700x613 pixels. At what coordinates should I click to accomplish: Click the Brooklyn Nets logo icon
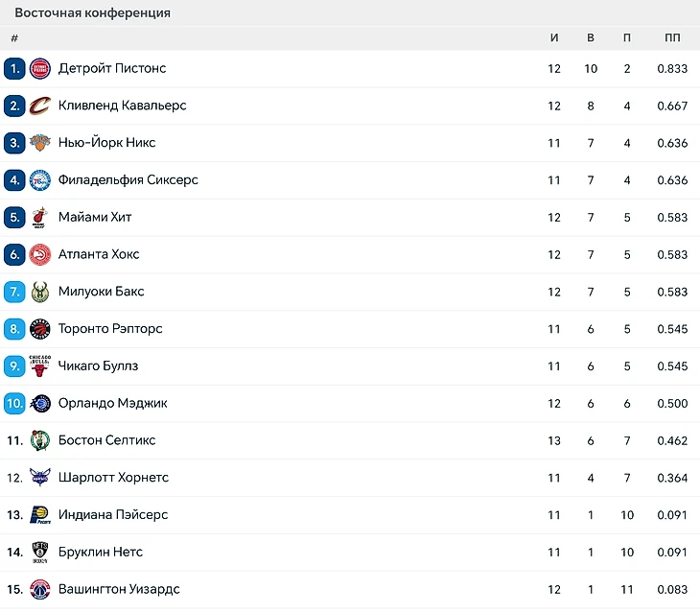(40, 553)
